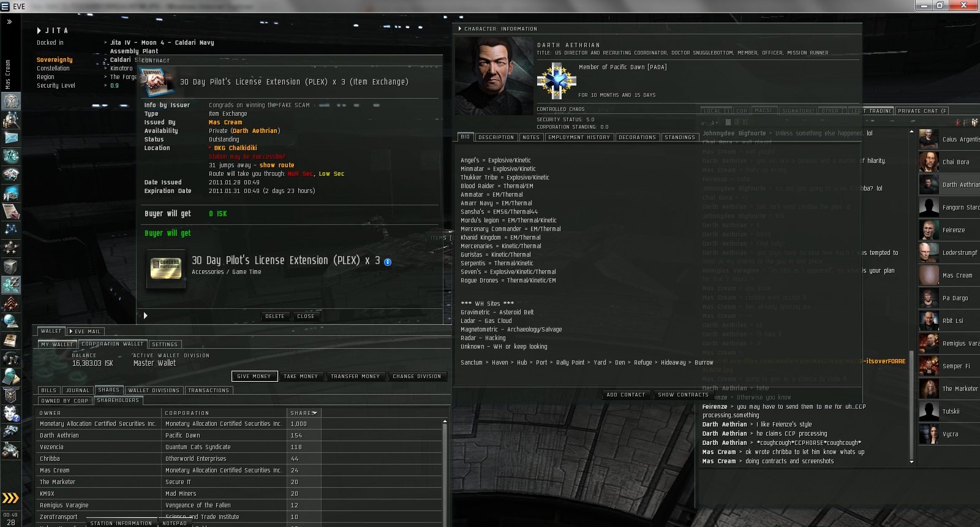Switch to the Private Chat tab
The height and width of the screenshot is (527, 980).
click(x=922, y=111)
